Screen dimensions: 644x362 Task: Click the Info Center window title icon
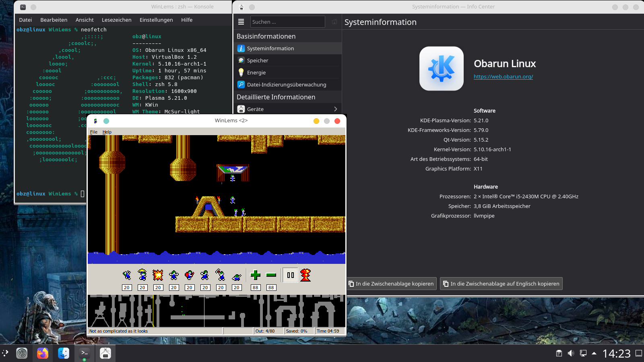coord(242,7)
